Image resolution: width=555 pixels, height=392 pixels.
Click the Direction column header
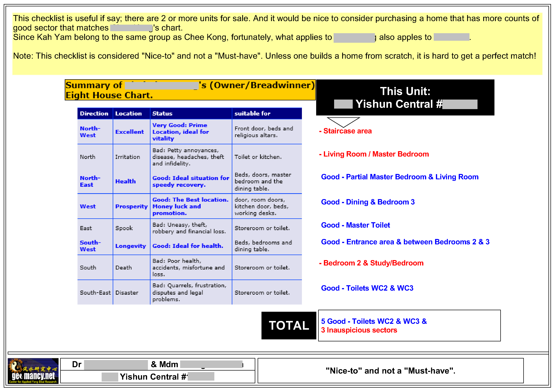(x=94, y=113)
